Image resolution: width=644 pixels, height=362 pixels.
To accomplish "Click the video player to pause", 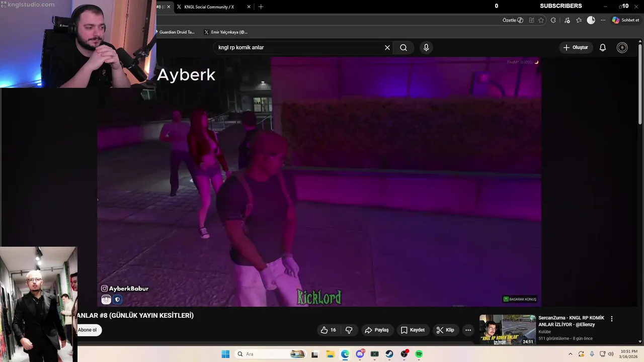I will point(319,182).
